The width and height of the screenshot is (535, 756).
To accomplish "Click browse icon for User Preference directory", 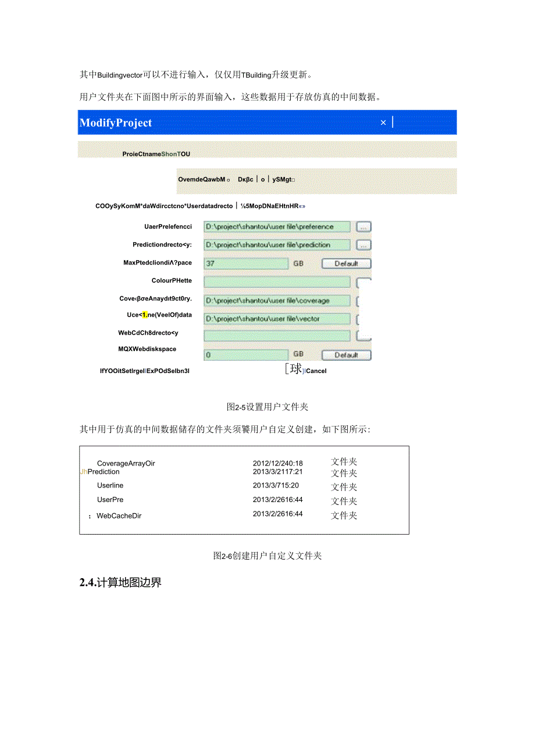I will [363, 227].
